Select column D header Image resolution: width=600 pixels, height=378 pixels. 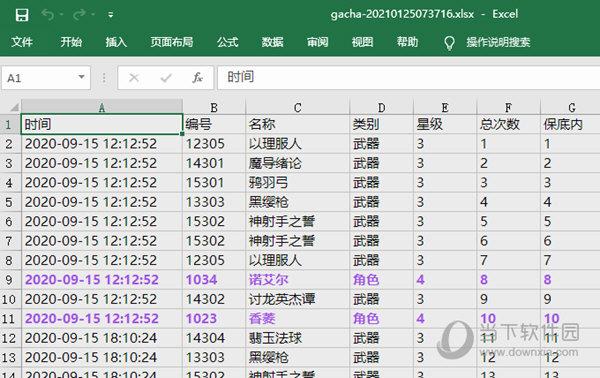382,108
